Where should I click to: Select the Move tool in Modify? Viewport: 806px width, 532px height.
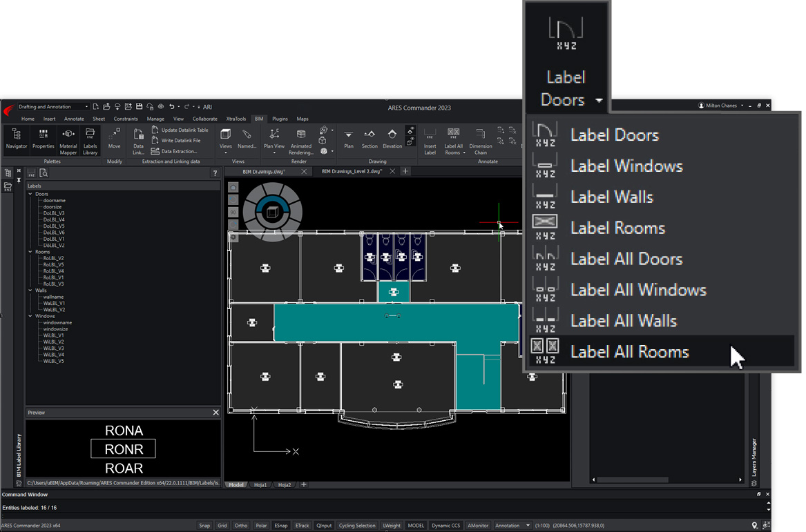pyautogui.click(x=114, y=139)
